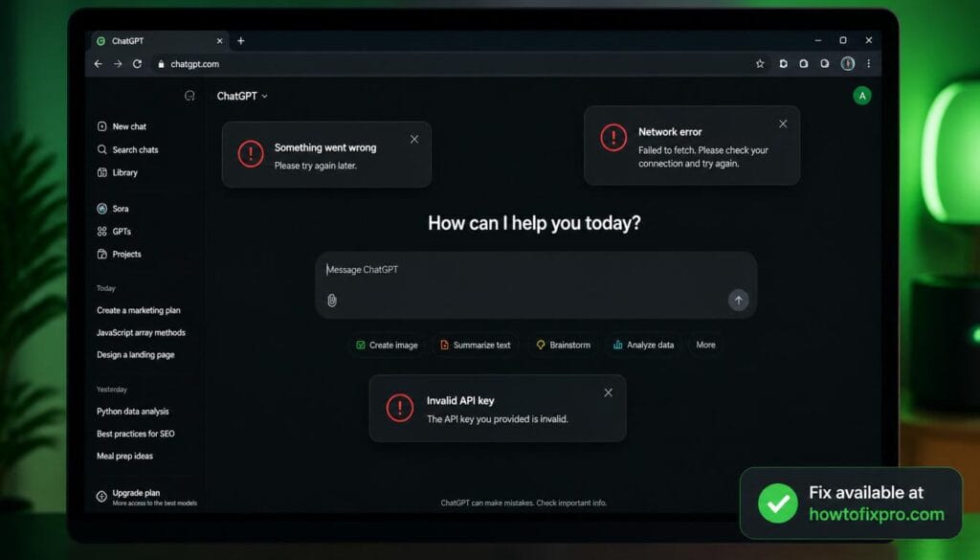Click the send message arrow button
The image size is (980, 560).
point(738,301)
